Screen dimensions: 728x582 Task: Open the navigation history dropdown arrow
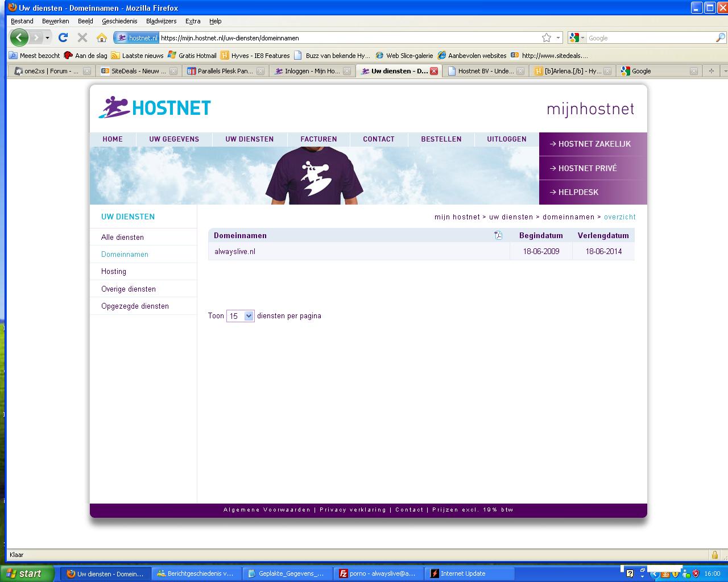48,38
